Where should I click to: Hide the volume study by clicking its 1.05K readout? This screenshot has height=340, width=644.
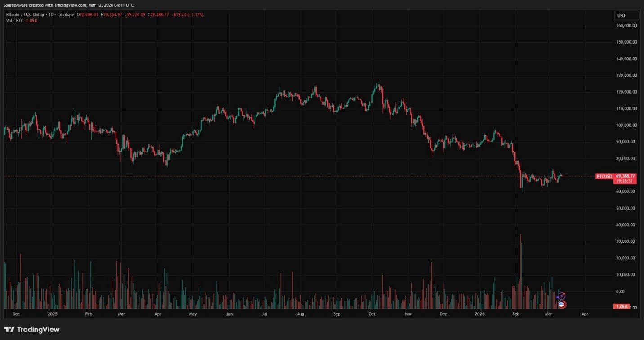(31, 20)
